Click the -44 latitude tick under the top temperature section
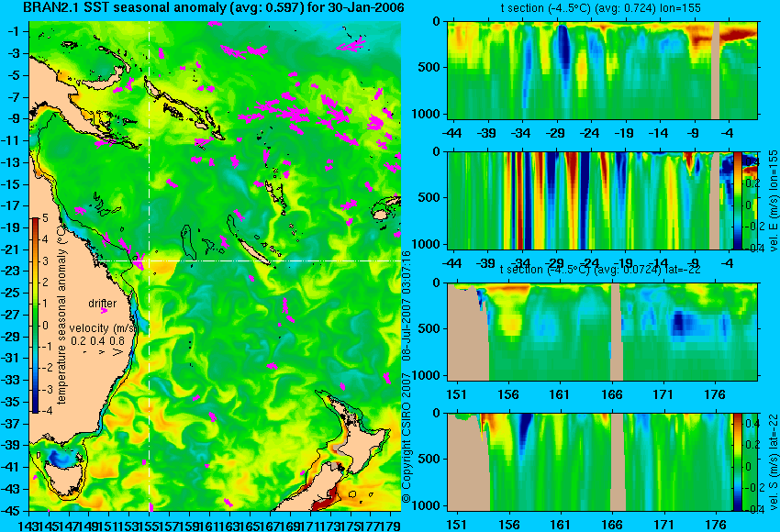Screen dimensions: 780x532 451,133
